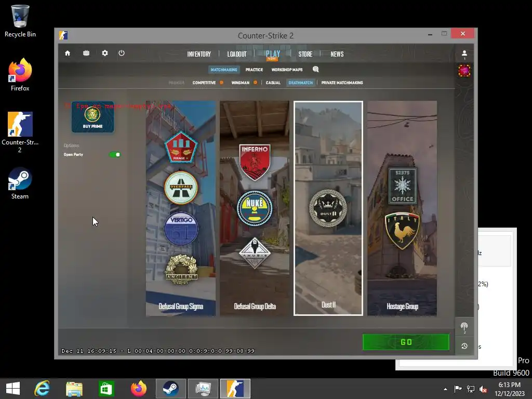Select the Defusal Group Delta card

(x=255, y=208)
